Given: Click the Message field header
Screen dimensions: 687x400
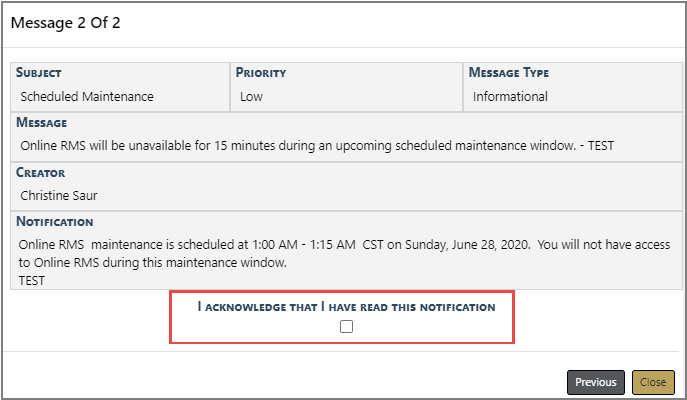Looking at the screenshot, I should click(42, 122).
